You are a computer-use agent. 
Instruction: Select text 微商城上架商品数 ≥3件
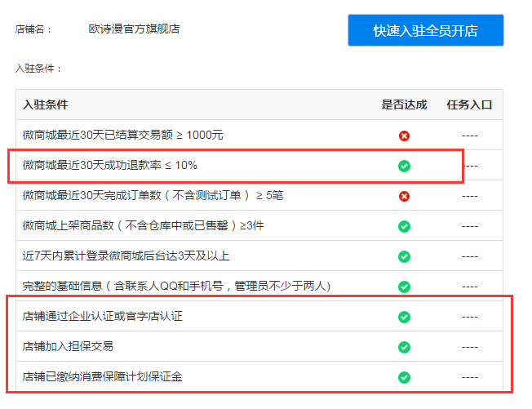tap(143, 225)
